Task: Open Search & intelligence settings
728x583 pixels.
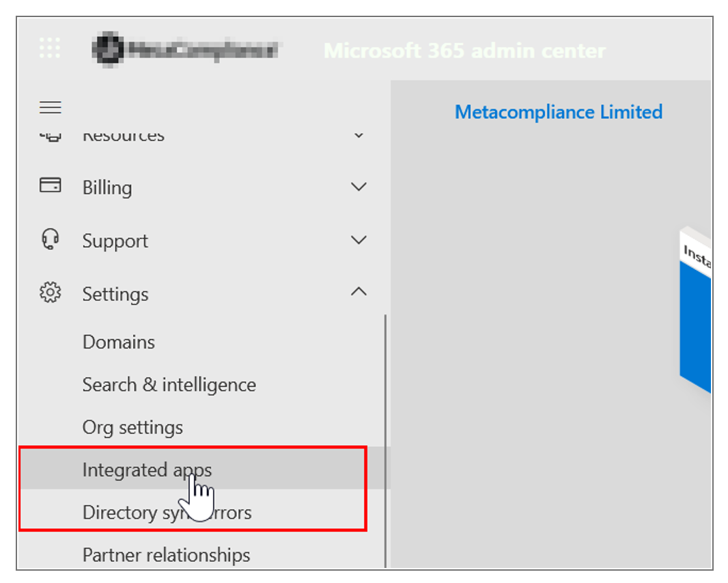Action: tap(169, 385)
